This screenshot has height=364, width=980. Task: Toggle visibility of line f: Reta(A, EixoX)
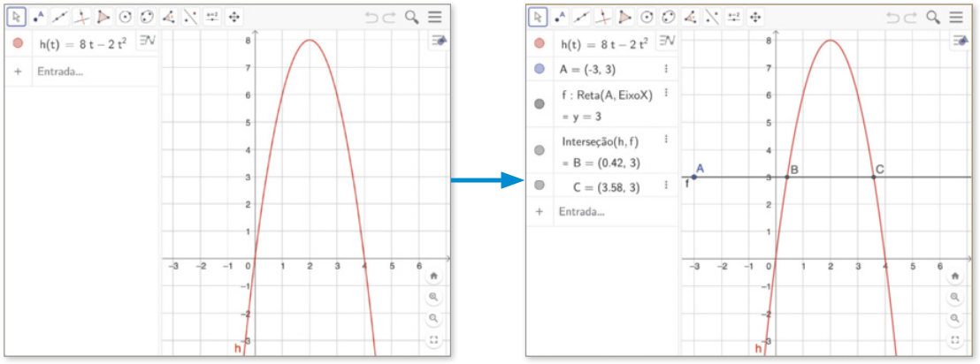(540, 103)
